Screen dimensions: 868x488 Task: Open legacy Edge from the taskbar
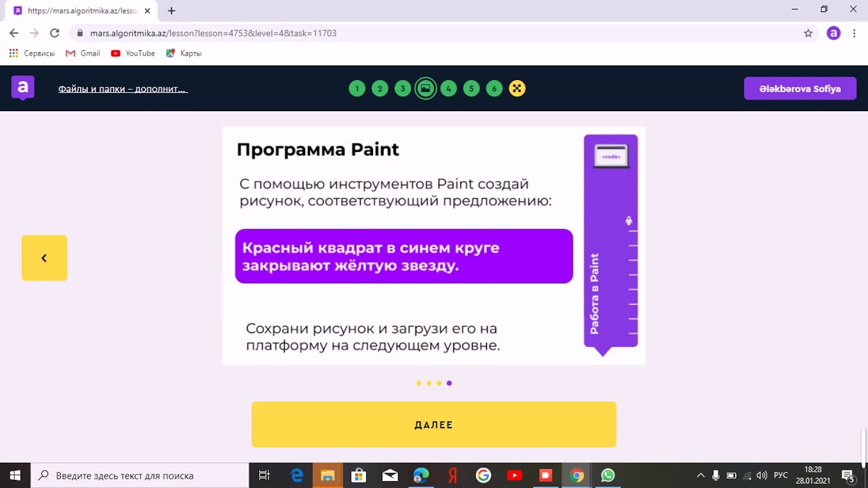click(x=297, y=475)
